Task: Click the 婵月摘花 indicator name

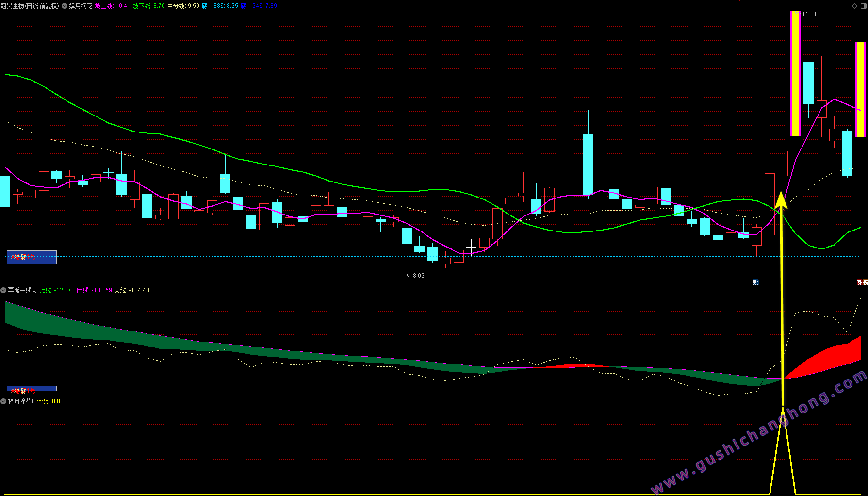Action: point(81,6)
